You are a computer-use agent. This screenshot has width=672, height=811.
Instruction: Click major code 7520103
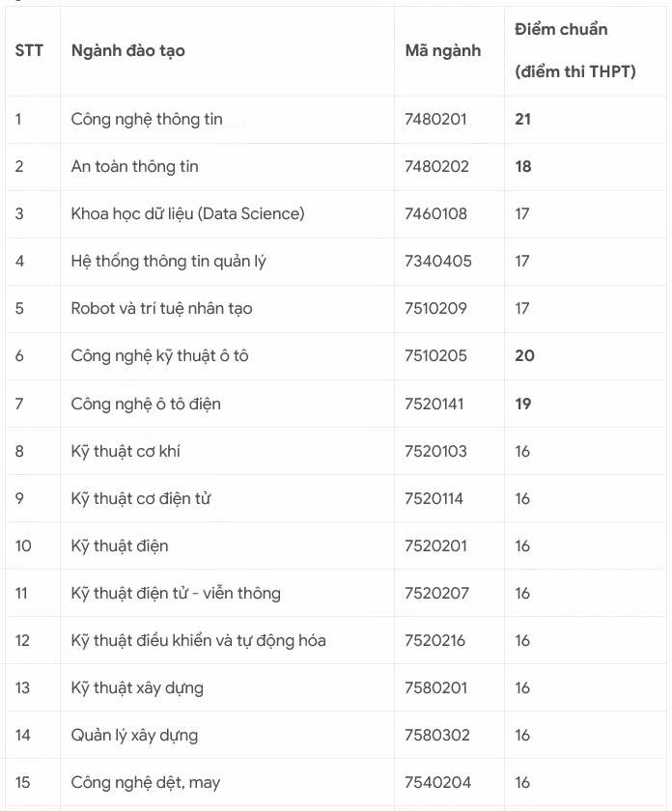pyautogui.click(x=435, y=451)
